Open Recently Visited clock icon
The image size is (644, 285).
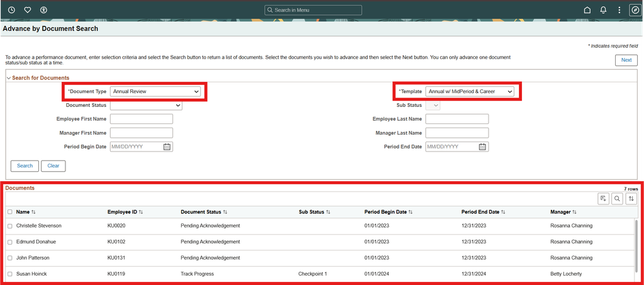point(11,10)
